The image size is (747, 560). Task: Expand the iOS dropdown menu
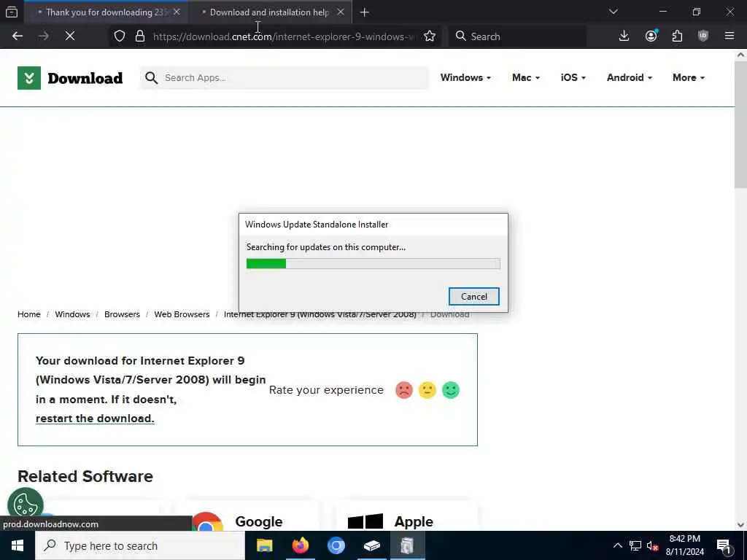pos(573,77)
